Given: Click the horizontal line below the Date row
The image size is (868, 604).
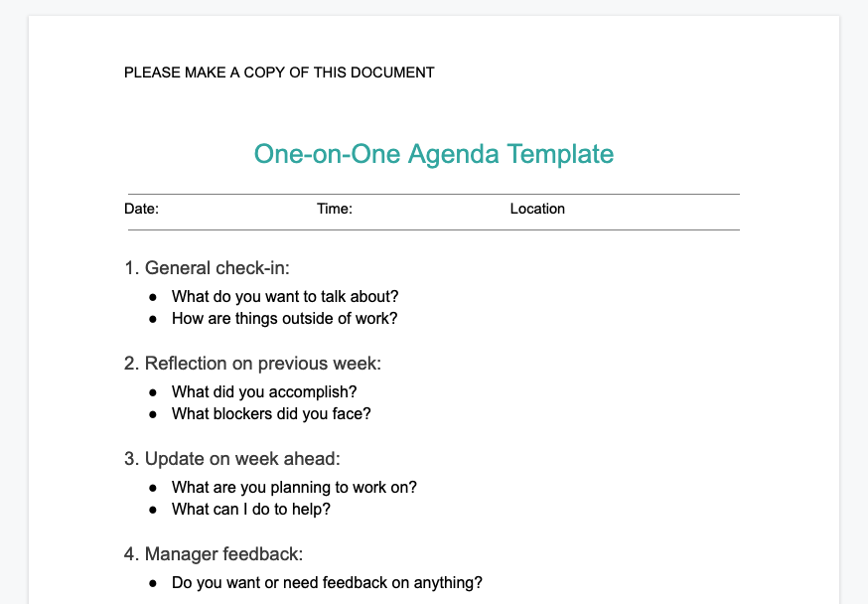Looking at the screenshot, I should click(x=434, y=229).
